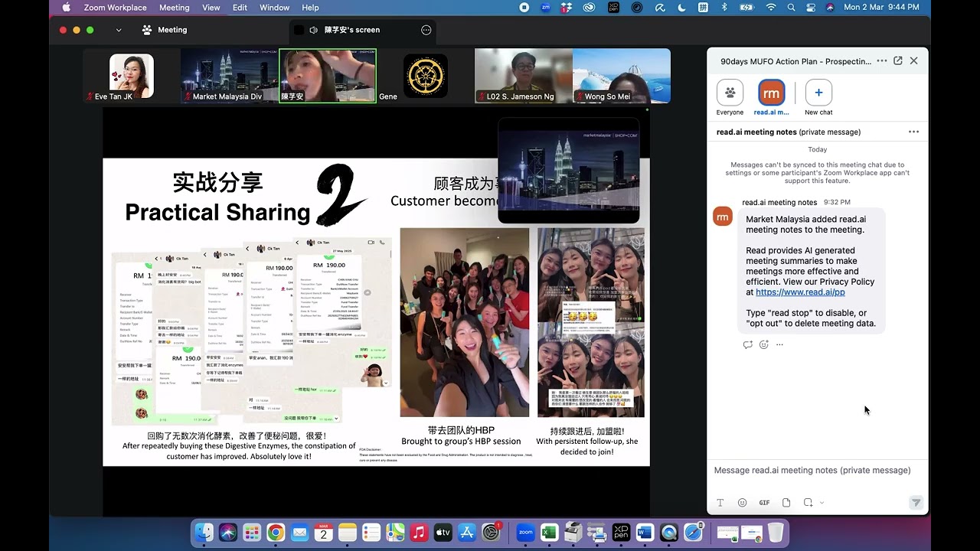Select Gene participant thumbnail
Viewport: 980px width, 551px height.
pyautogui.click(x=426, y=76)
